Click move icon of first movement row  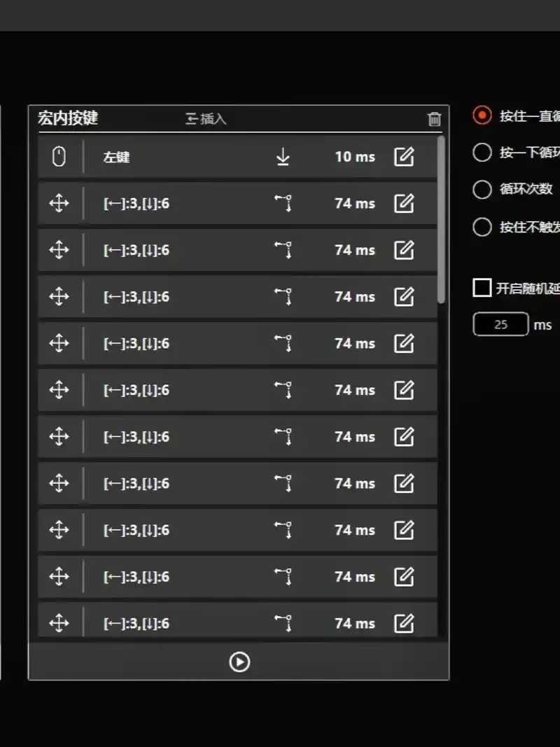[59, 204]
